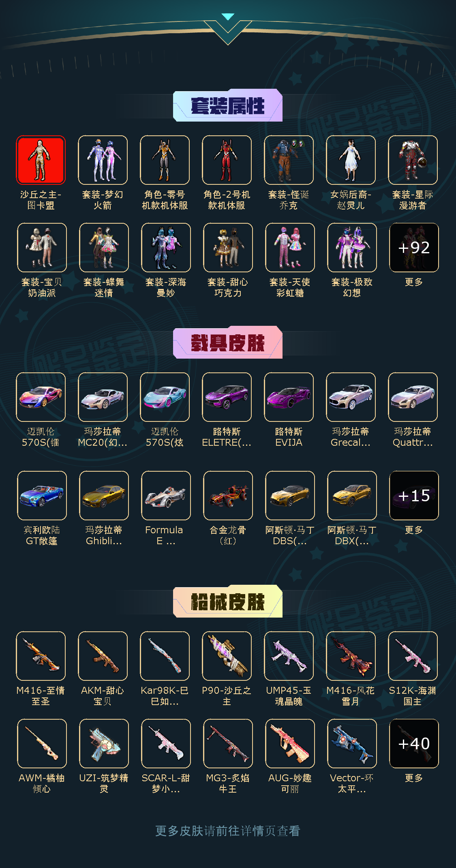Click the 套装属性 section header
This screenshot has height=868, width=456.
228,105
